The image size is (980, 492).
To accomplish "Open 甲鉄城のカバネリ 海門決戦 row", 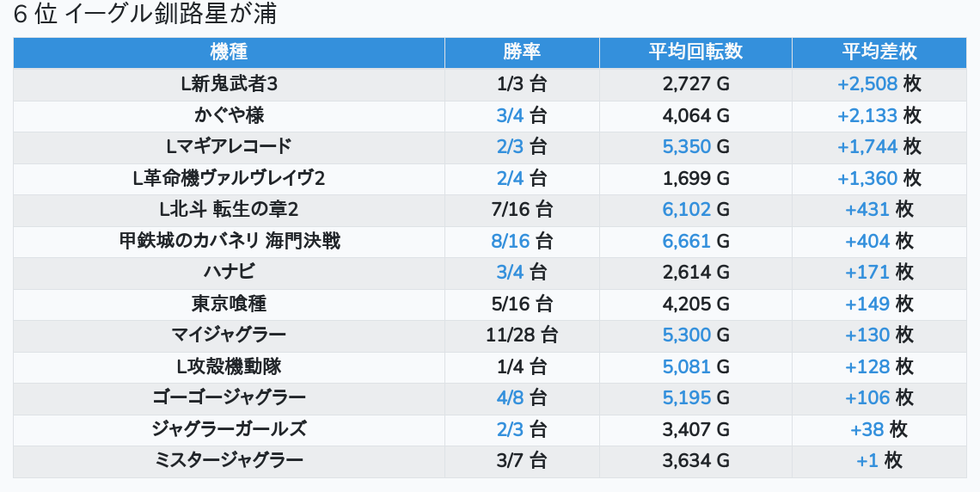I will 229,241.
